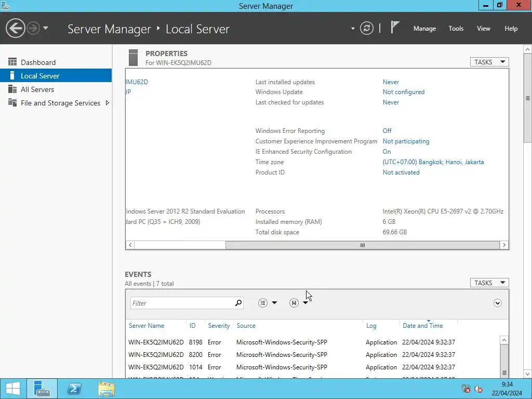Click the events Filter input field
Viewport: 532px width, 399px height.
coord(182,303)
